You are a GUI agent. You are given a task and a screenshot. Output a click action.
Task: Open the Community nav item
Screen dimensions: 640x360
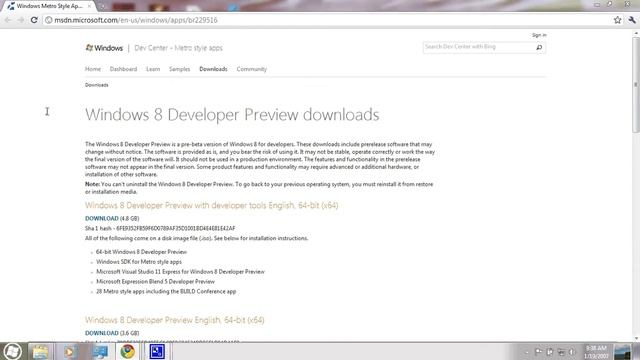pos(251,69)
